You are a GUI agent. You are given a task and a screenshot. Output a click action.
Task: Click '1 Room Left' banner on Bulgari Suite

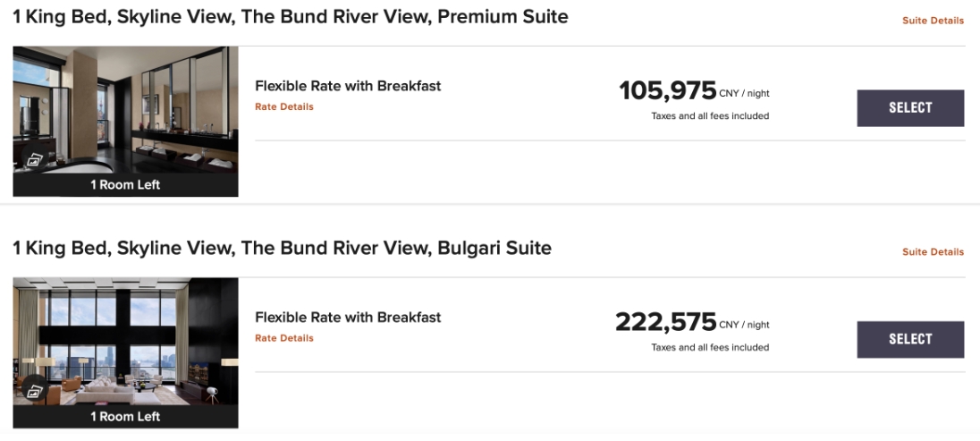[x=125, y=417]
